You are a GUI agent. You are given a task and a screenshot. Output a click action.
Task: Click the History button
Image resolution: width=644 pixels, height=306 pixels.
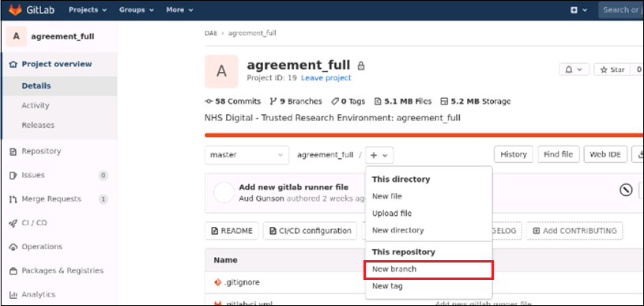tap(514, 154)
